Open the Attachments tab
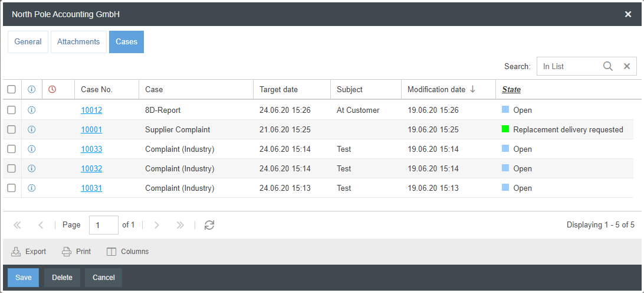Image resolution: width=644 pixels, height=293 pixels. [x=78, y=42]
